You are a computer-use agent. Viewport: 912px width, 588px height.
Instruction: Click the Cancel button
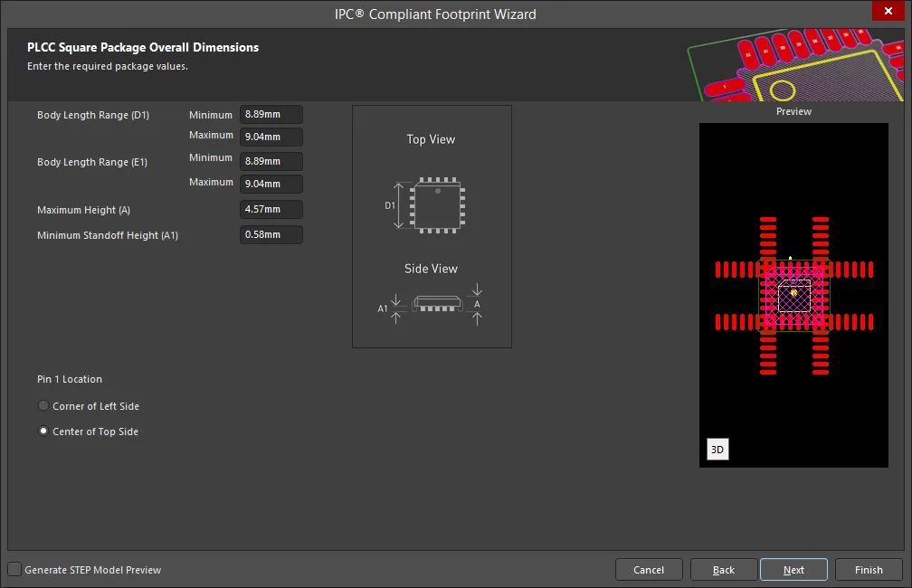click(649, 569)
